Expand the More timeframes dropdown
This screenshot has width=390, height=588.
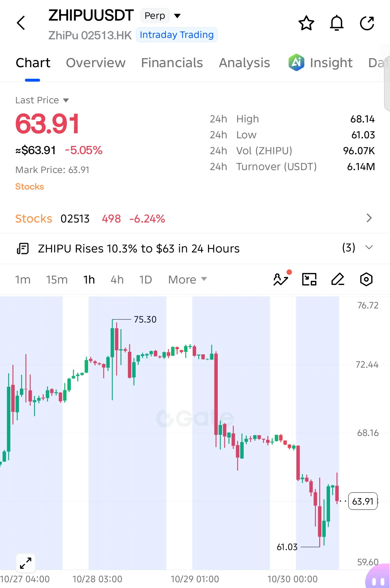[x=187, y=280]
